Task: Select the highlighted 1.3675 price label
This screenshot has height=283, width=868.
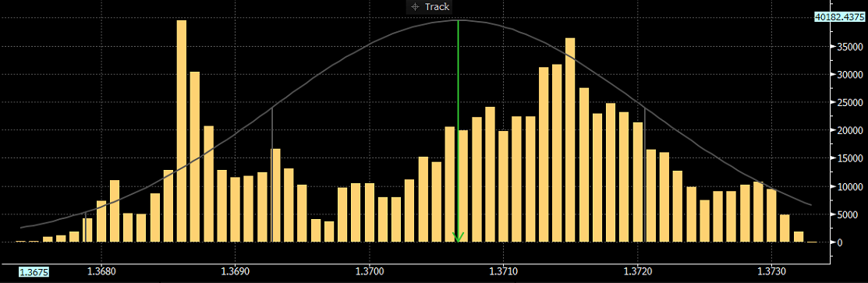Action: [x=33, y=272]
